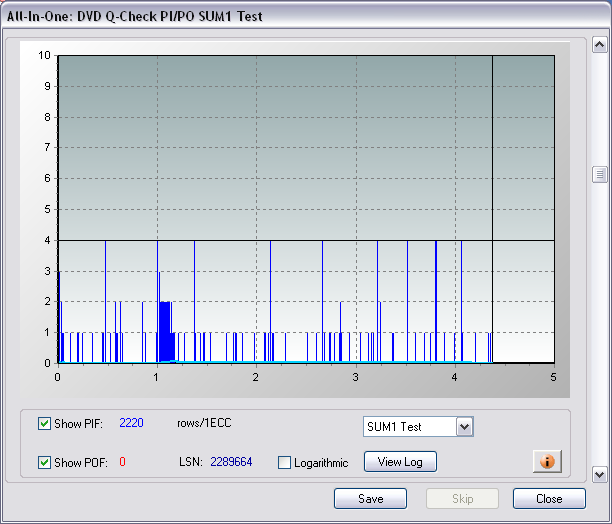Click the window title All-In-One: DVD Q-Check
The height and width of the screenshot is (524, 612).
[135, 16]
